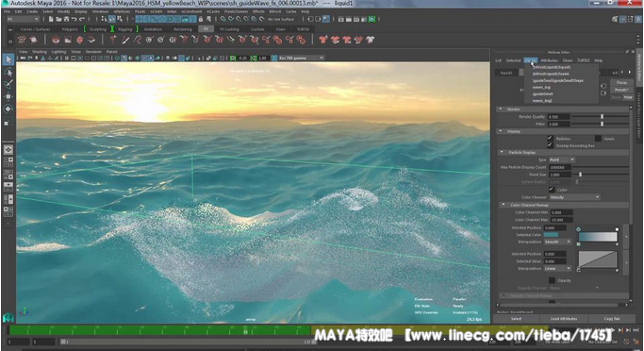Click the last gray shirt shelf icon
The height and width of the screenshot is (351, 644).
pos(370,40)
